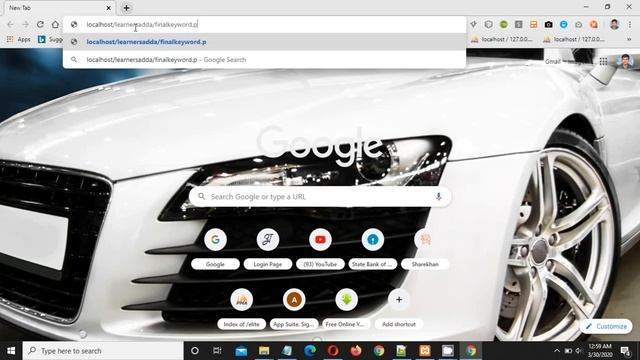Open Microsoft Edge from the taskbar
Image resolution: width=640 pixels, height=360 pixels.
pyautogui.click(x=310, y=351)
